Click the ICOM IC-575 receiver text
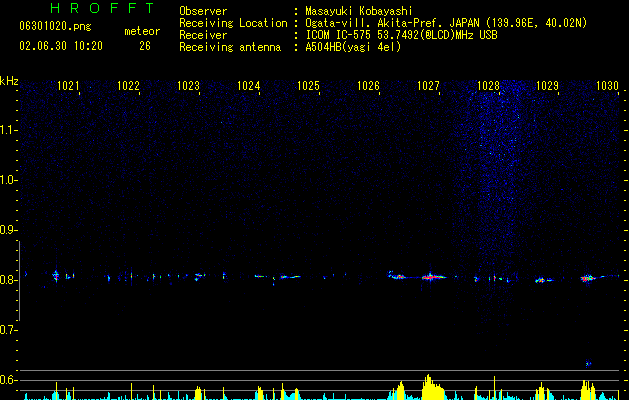Image resolution: width=629 pixels, height=400 pixels. [x=401, y=35]
